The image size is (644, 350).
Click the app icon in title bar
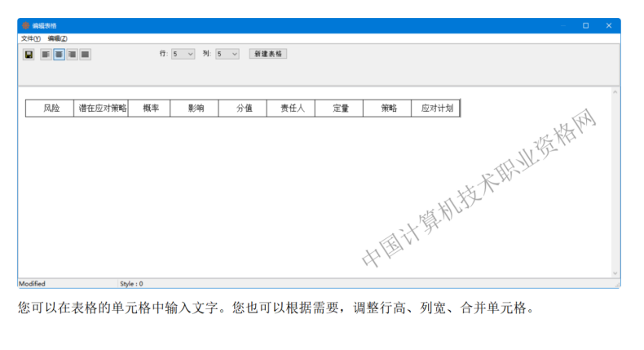[x=25, y=25]
